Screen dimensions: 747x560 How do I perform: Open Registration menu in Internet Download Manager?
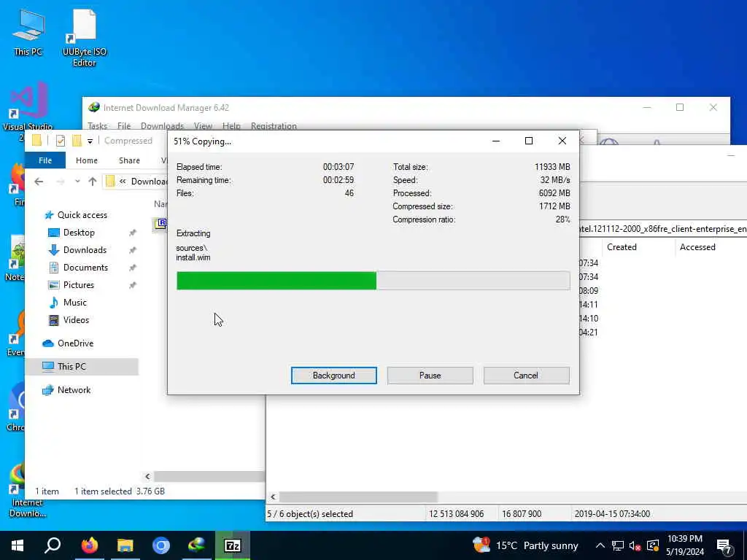(274, 126)
